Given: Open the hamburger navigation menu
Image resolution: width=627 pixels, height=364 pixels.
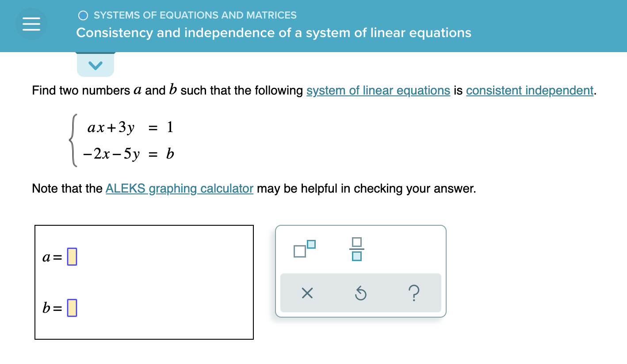Looking at the screenshot, I should [x=31, y=23].
